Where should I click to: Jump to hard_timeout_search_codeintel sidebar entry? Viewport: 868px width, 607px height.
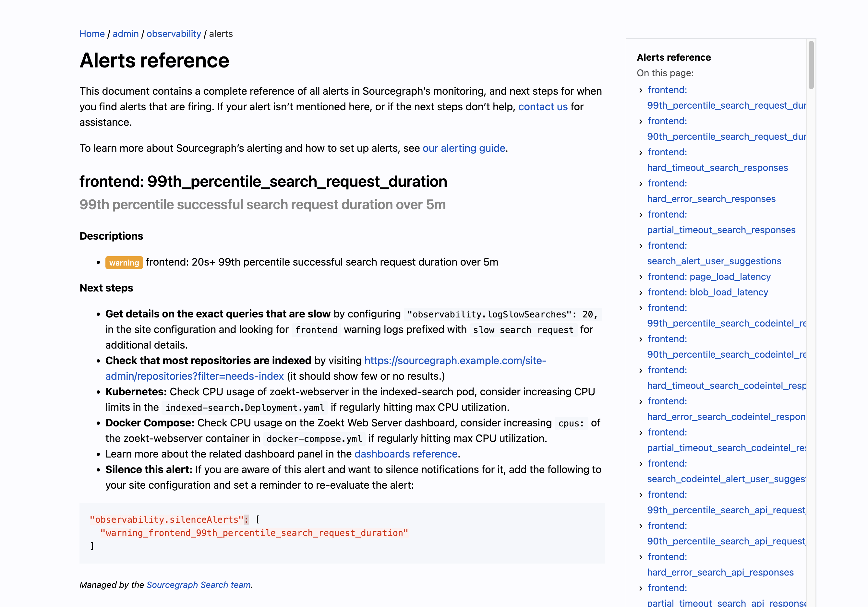(726, 378)
